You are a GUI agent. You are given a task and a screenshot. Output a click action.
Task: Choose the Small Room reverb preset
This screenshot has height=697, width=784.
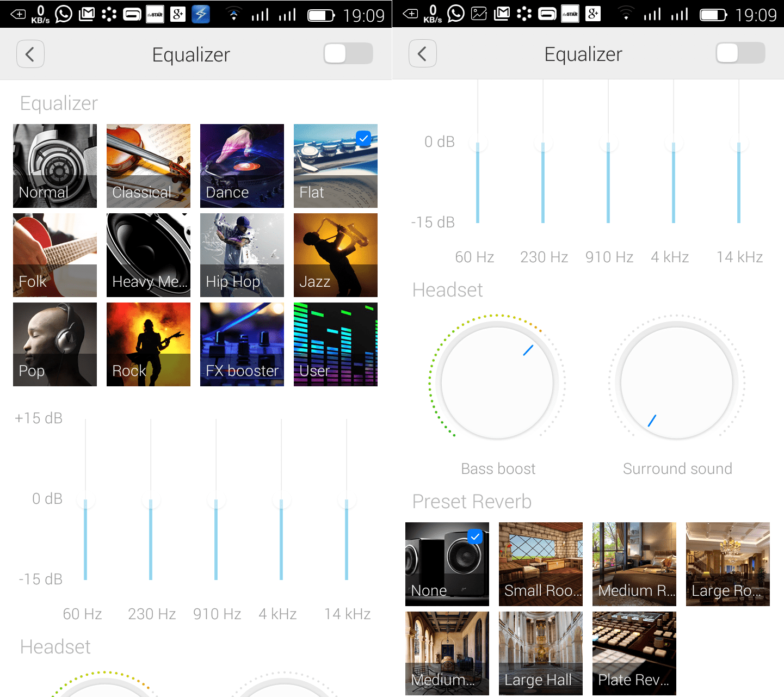541,564
